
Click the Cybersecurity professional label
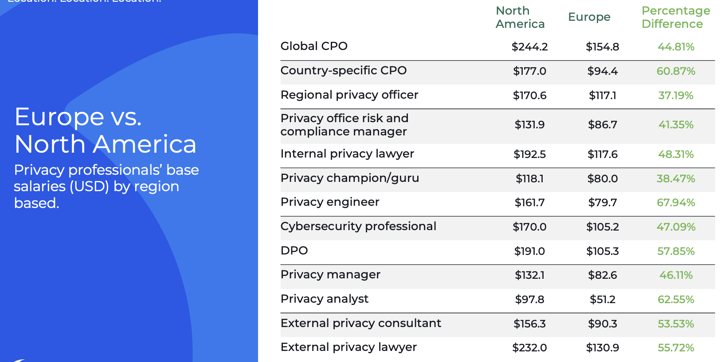(x=358, y=226)
